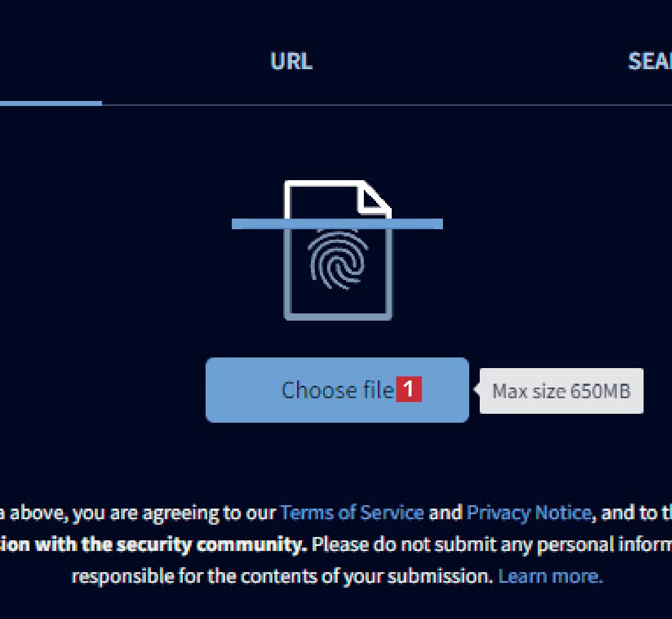Click "responsible for the contents of your submission" text
This screenshot has width=672, height=619.
point(282,576)
